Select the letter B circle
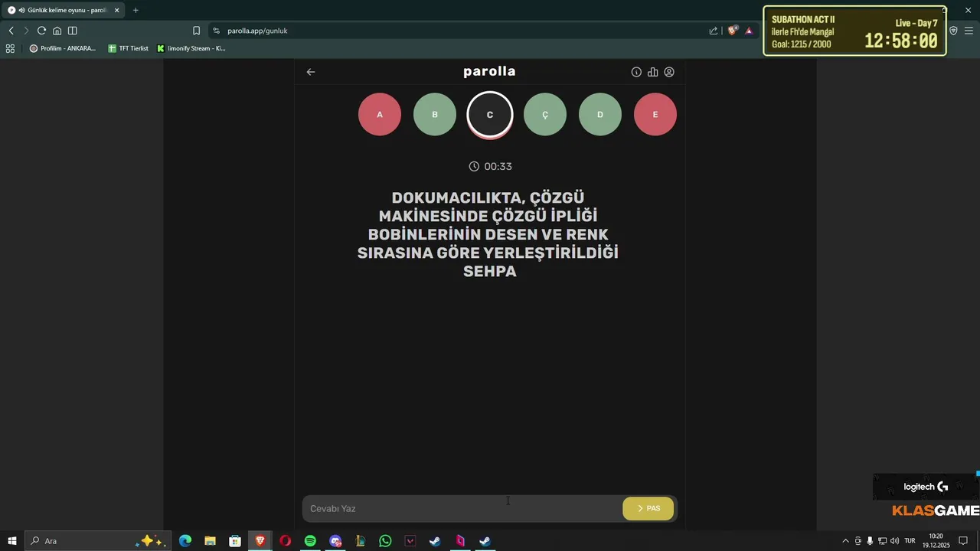Viewport: 980px width, 551px height. click(x=435, y=115)
